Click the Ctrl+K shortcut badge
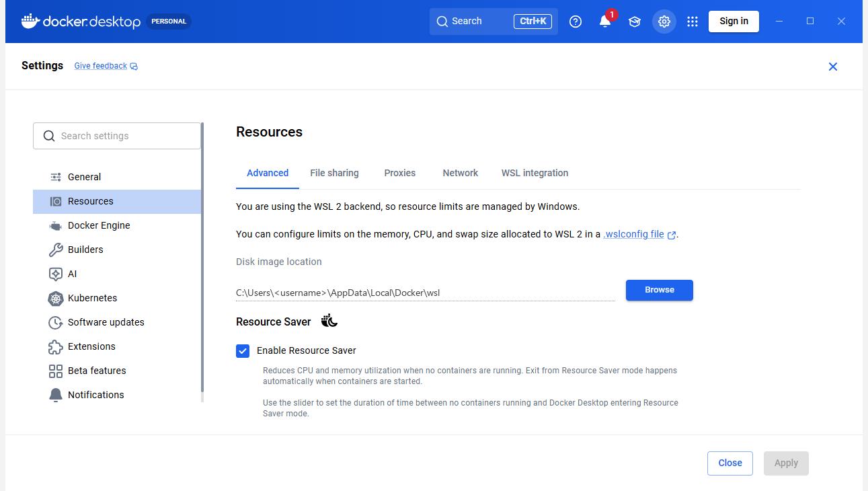Viewport: 868px width, 491px height. pos(532,22)
